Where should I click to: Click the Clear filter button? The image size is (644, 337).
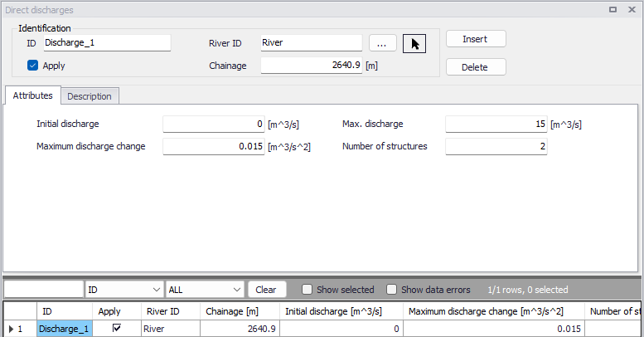pos(267,290)
